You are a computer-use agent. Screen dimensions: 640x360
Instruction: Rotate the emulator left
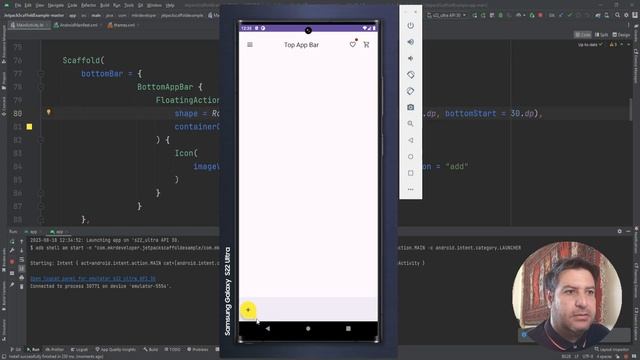click(x=411, y=75)
